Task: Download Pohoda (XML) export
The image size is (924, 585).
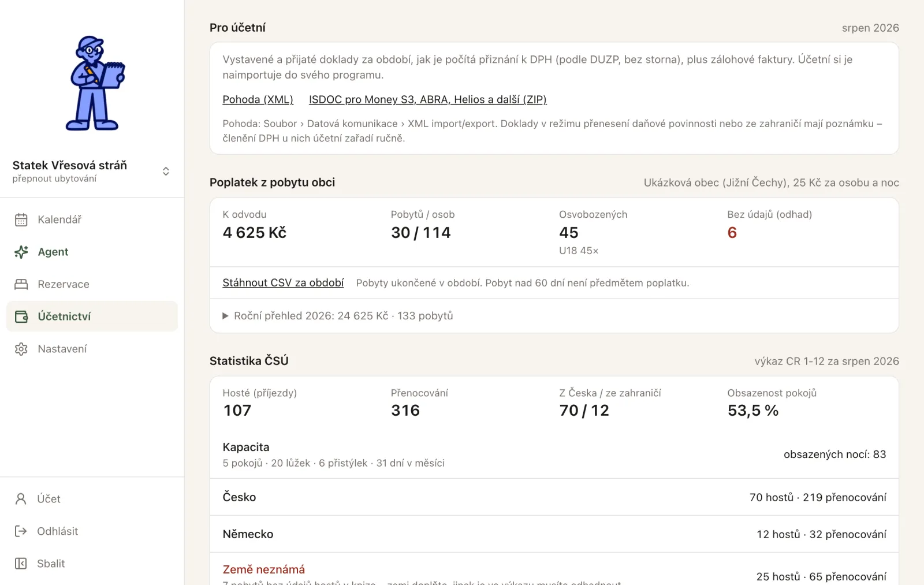Action: 258,99
